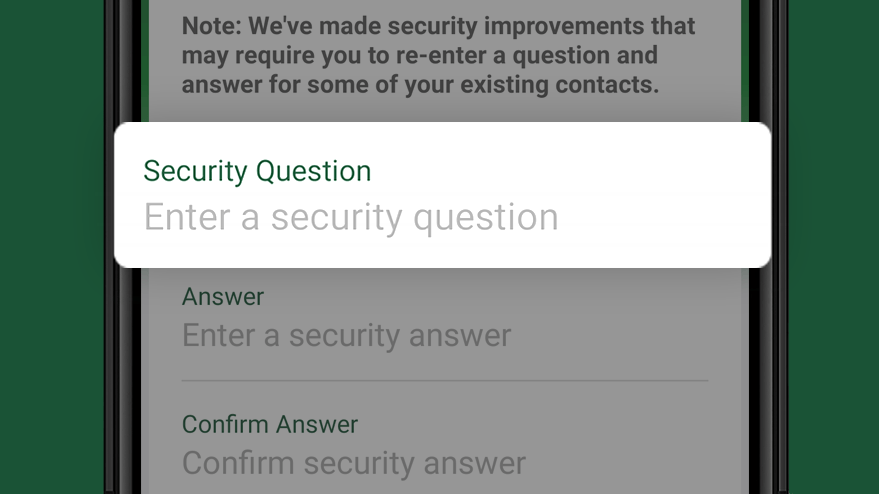Tap the "Security Question" green label
This screenshot has height=494, width=879.
point(257,171)
